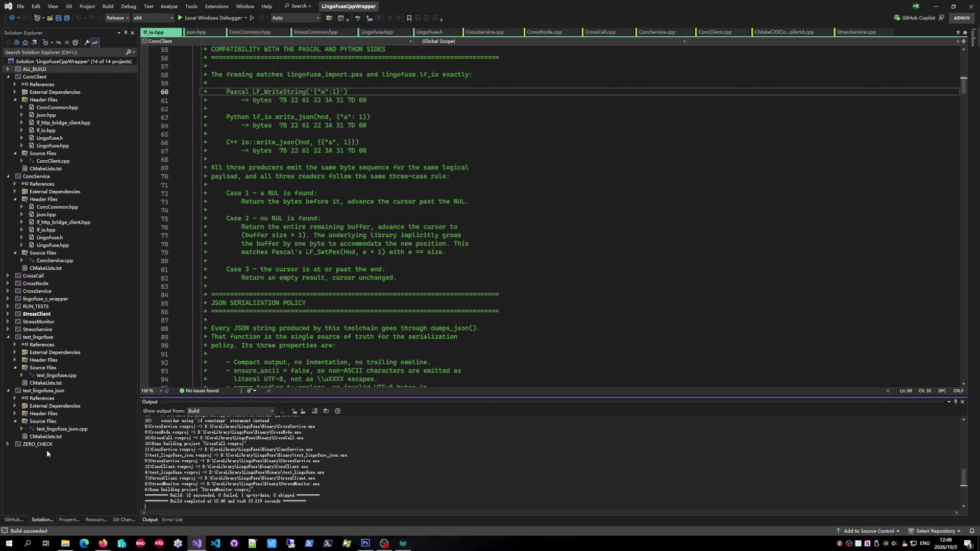Click the Find in Files toolbar icon
Viewport: 980px width, 551px height.
(x=329, y=18)
